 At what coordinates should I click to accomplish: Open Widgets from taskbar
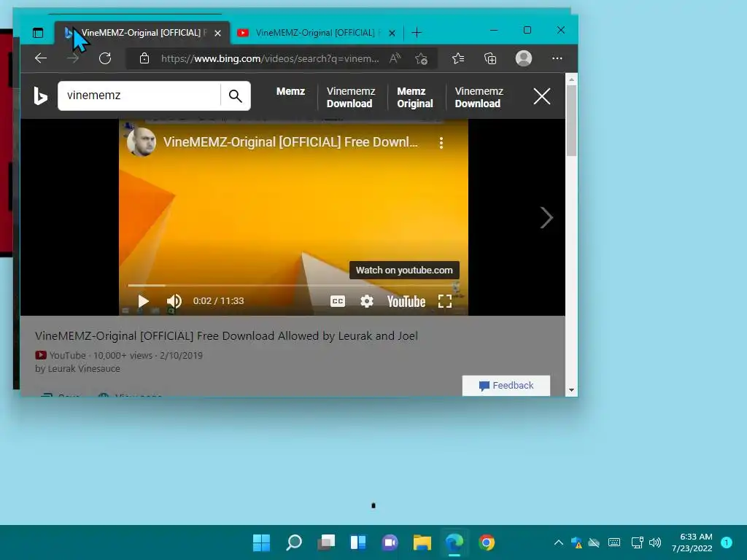pos(357,542)
